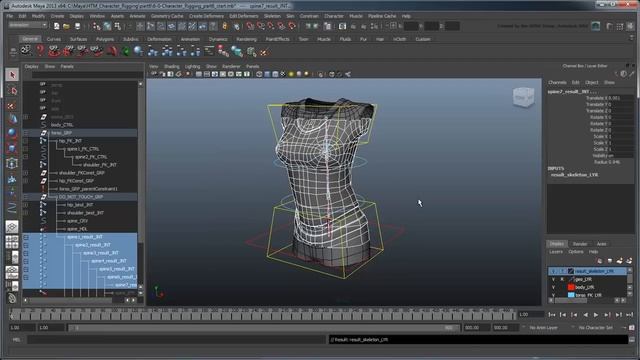Open the Channels menu in Channel Box
Screen dimensions: 640x360
557,82
